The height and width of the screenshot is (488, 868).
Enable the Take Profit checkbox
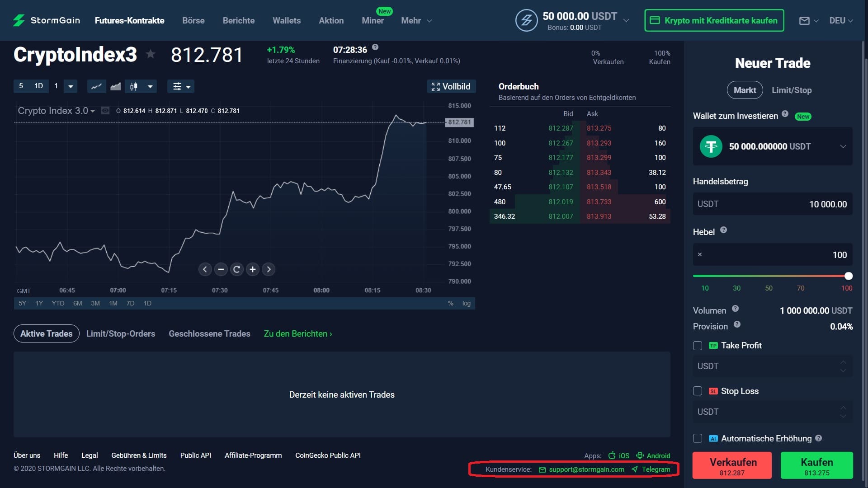click(698, 346)
